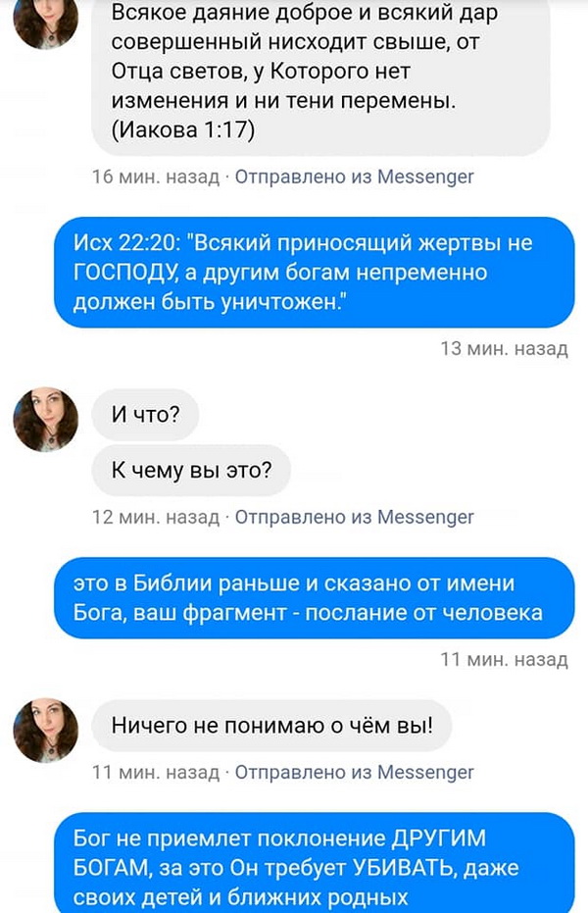The width and height of the screenshot is (588, 913).
Task: Open "Отправлено из Messenger" link after 11 мин.
Action: pos(354,772)
